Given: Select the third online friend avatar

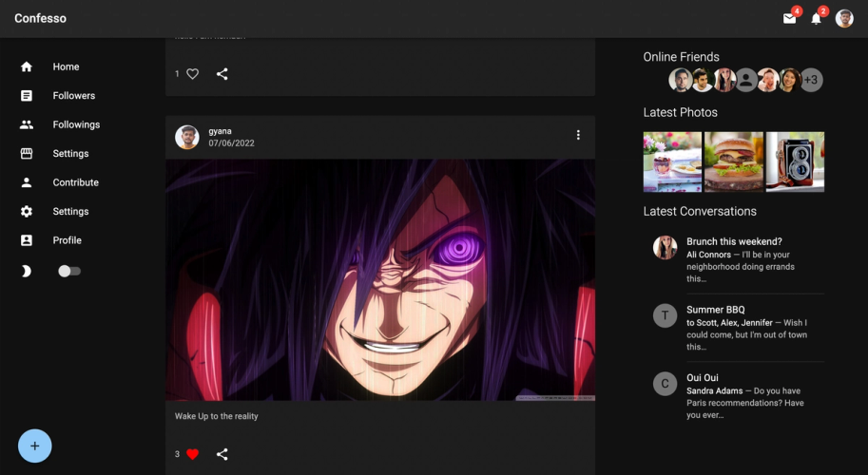Looking at the screenshot, I should [x=724, y=80].
